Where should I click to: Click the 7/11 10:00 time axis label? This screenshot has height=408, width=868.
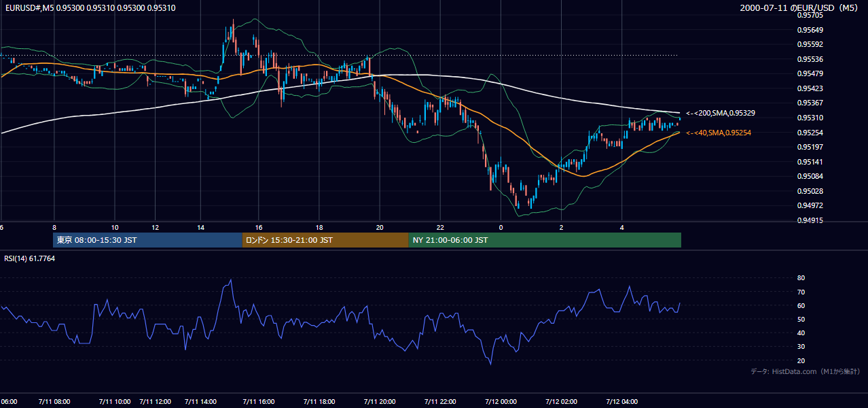[x=114, y=401]
